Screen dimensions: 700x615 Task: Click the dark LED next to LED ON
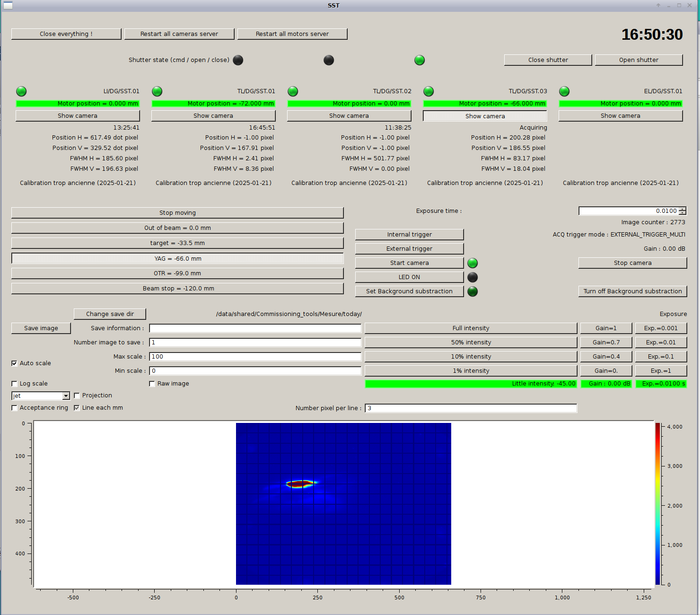point(472,277)
